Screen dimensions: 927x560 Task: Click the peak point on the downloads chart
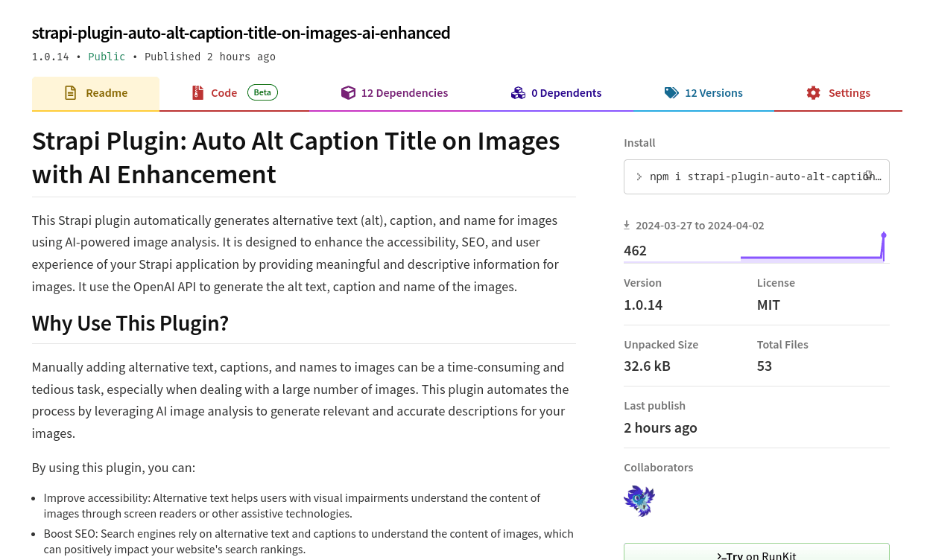coord(884,235)
